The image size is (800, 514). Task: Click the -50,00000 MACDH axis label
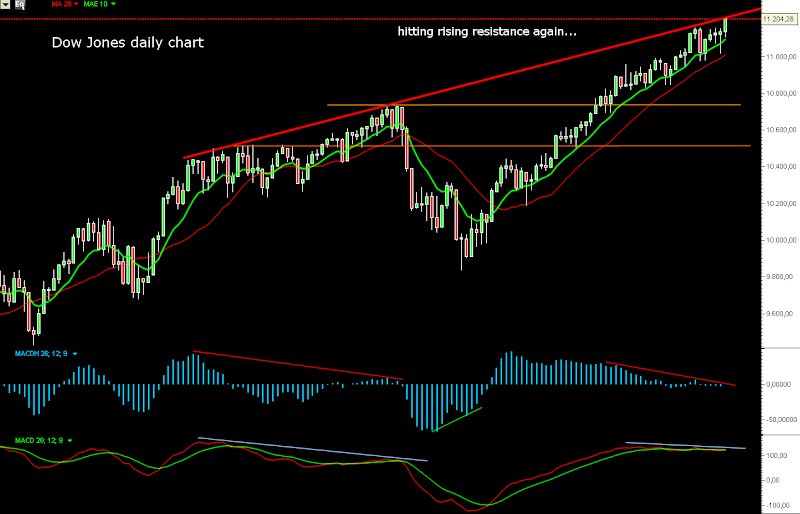click(x=781, y=420)
